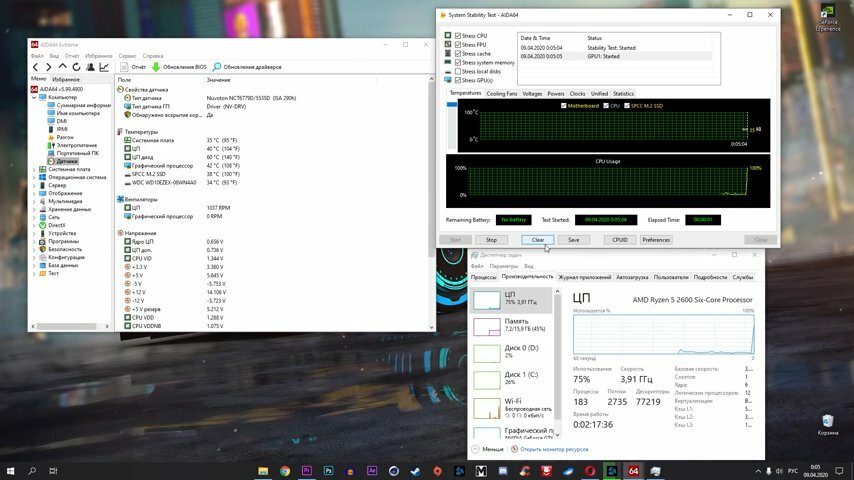Open Файл menu in AIDA64
The height and width of the screenshot is (480, 854).
point(37,56)
